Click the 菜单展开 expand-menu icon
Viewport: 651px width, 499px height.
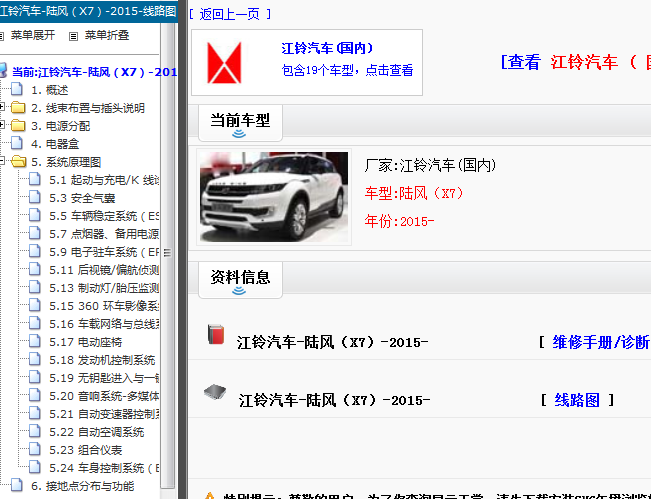pos(2,36)
